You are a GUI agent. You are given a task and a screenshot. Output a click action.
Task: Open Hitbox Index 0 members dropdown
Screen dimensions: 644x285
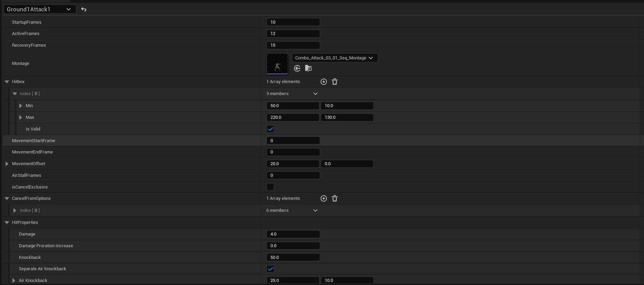315,94
